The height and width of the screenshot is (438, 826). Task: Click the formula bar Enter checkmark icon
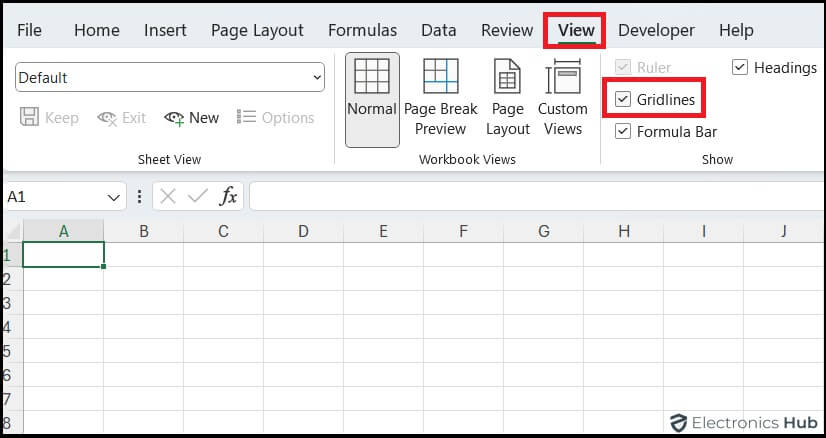(198, 196)
